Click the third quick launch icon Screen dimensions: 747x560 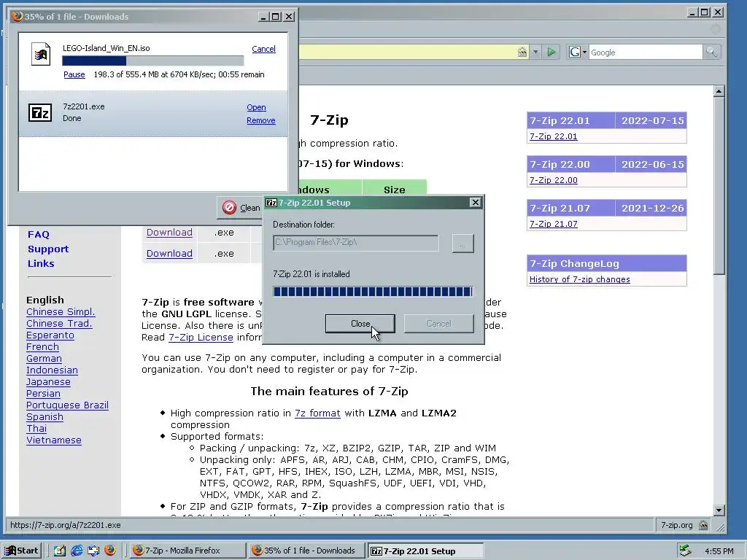pos(93,551)
